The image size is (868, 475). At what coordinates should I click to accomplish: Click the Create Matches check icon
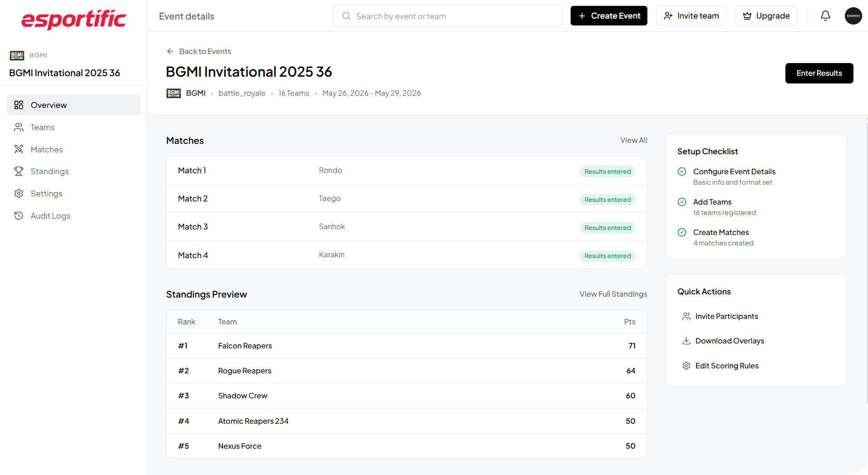tap(682, 232)
